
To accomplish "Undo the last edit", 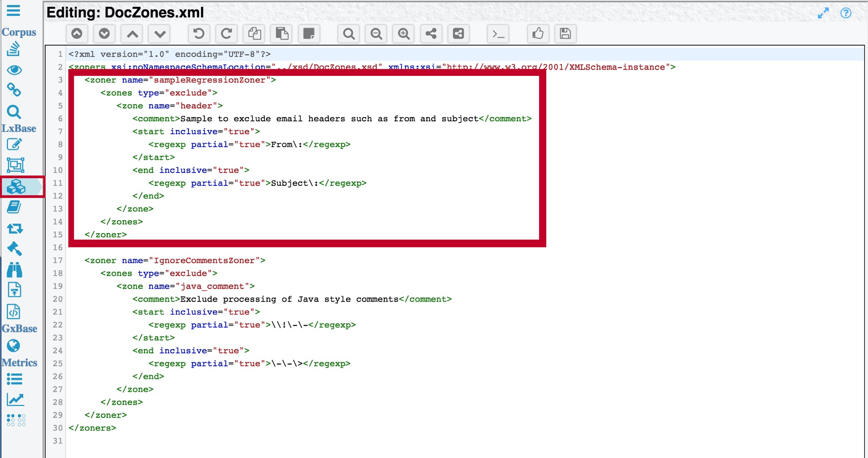I will click(x=199, y=34).
